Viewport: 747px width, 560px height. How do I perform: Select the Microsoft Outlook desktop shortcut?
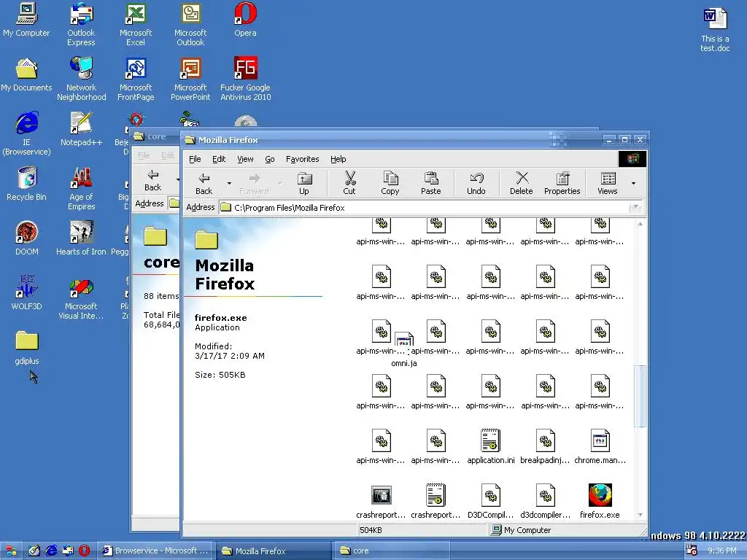pyautogui.click(x=190, y=25)
